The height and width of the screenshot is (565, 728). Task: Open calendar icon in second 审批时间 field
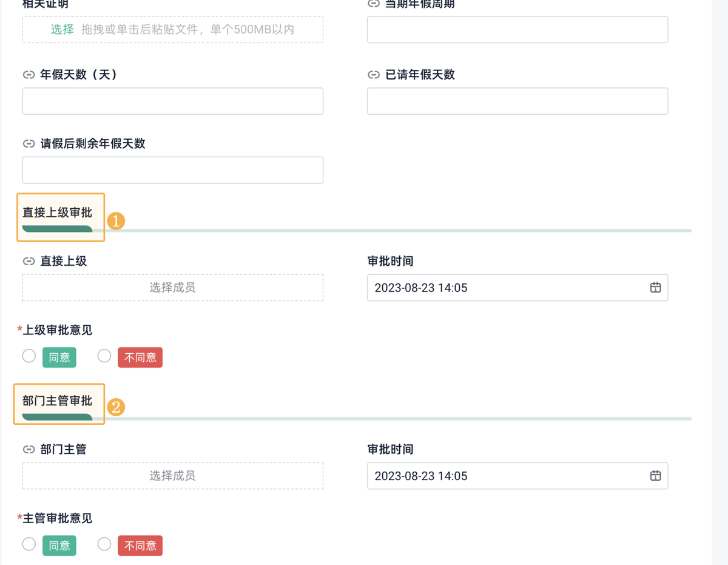click(x=655, y=476)
